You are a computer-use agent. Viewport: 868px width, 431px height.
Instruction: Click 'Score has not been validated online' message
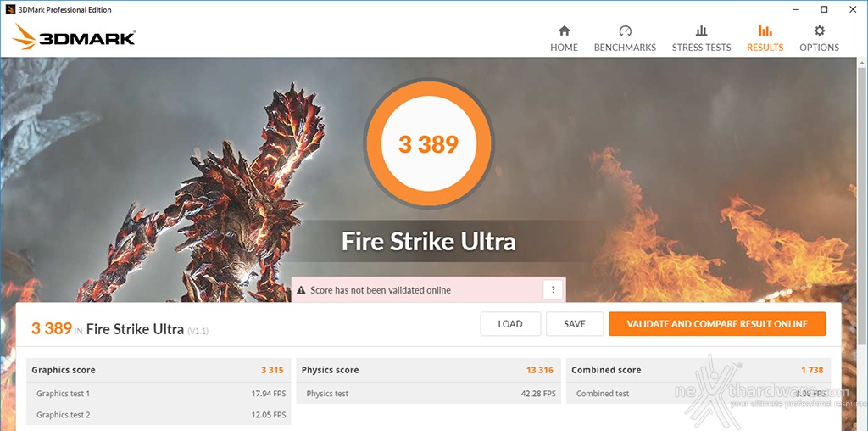coord(381,290)
